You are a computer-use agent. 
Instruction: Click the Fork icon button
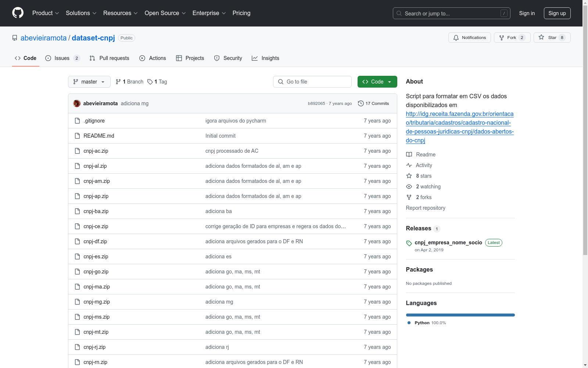502,38
